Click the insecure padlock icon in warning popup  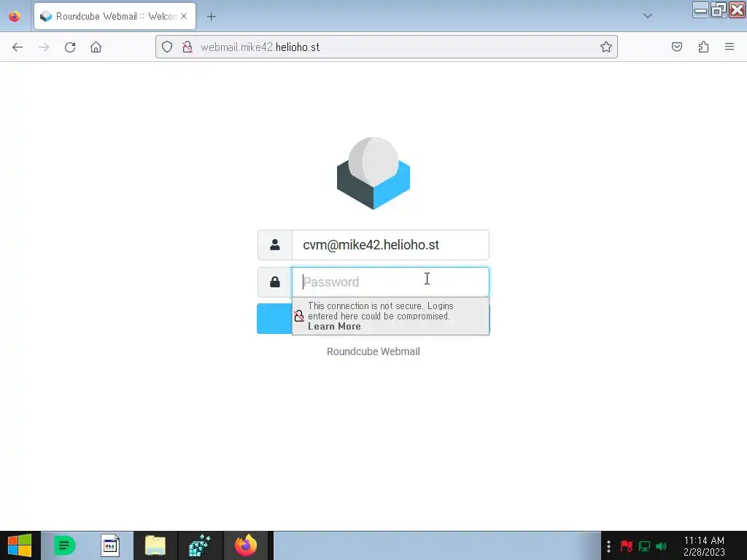pos(298,316)
